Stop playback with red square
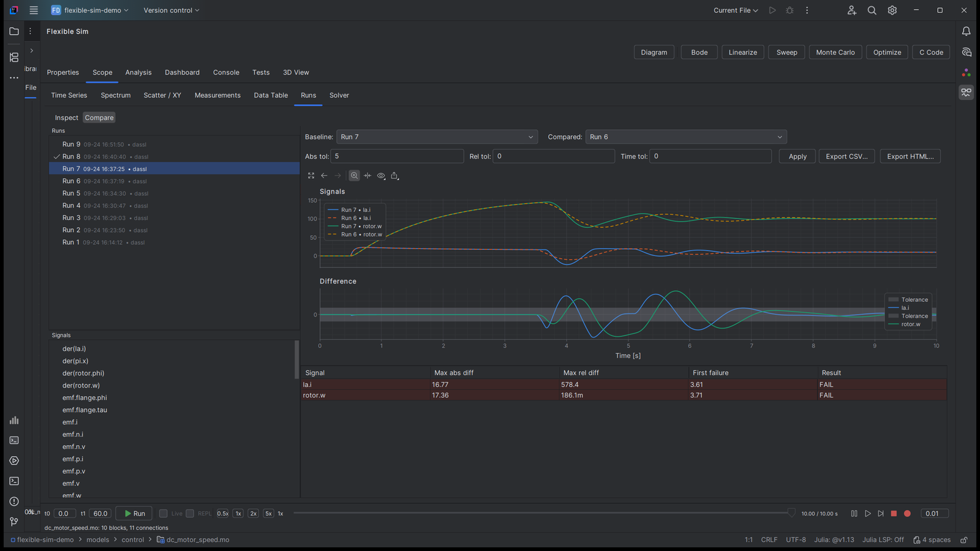Image resolution: width=980 pixels, height=551 pixels. 894,514
